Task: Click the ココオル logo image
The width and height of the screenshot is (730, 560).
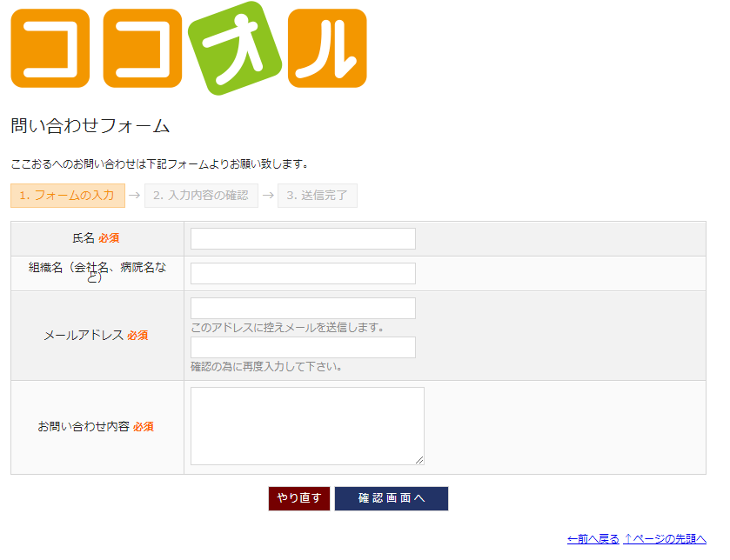Action: (x=189, y=48)
